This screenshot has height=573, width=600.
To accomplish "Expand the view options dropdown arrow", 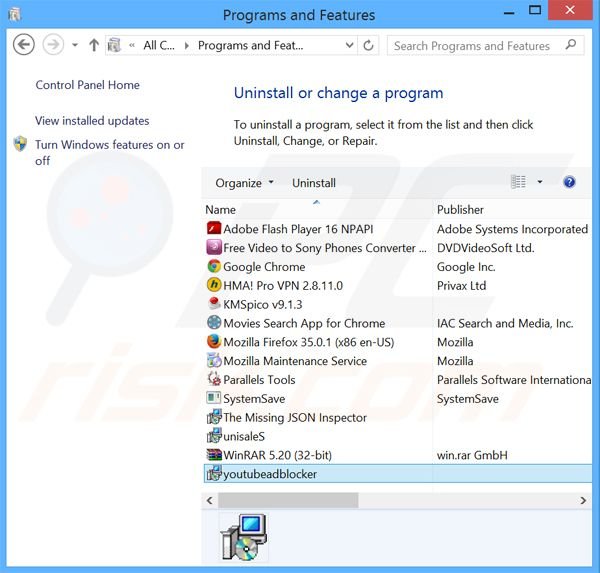I will 540,182.
